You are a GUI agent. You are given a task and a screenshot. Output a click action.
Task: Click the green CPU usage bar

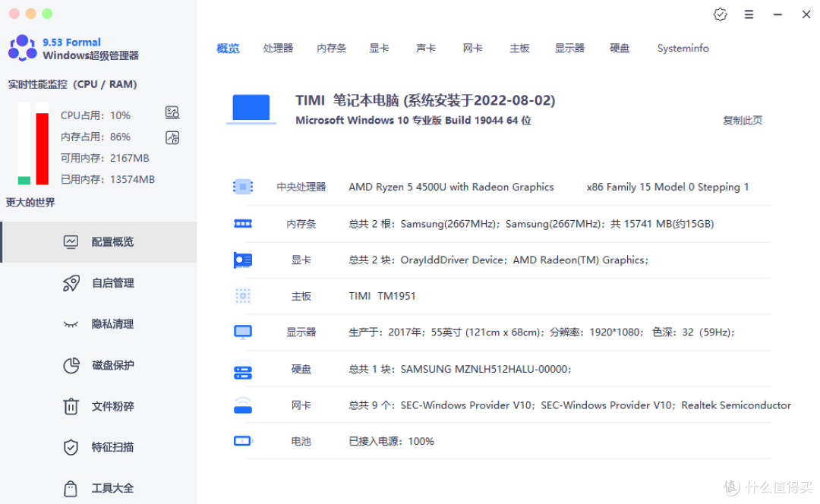click(24, 181)
